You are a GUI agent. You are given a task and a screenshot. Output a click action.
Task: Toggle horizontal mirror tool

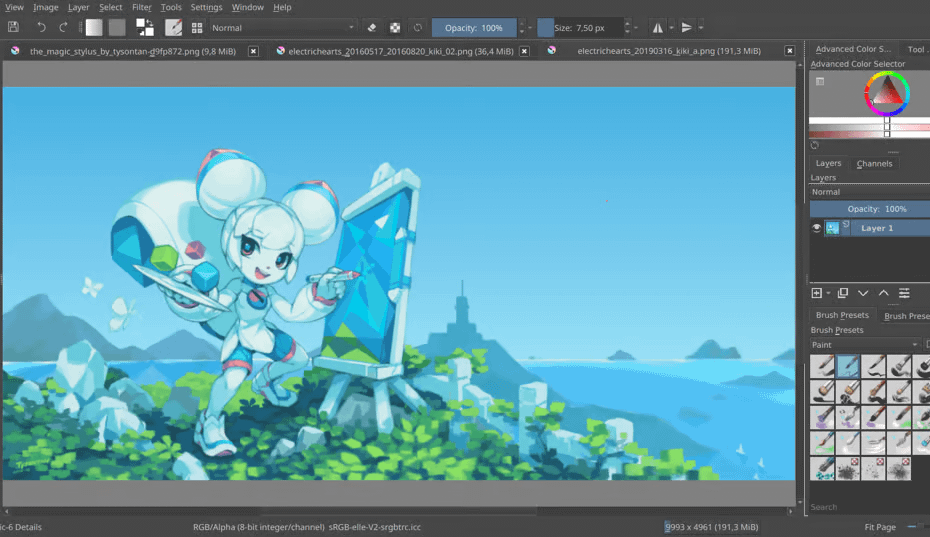coord(658,27)
